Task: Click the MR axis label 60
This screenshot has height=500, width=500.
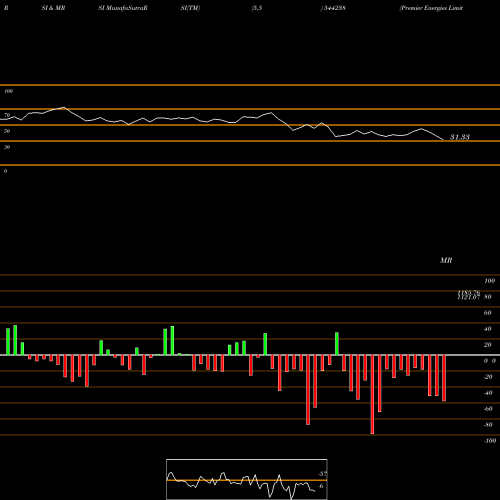Action: coord(488,313)
